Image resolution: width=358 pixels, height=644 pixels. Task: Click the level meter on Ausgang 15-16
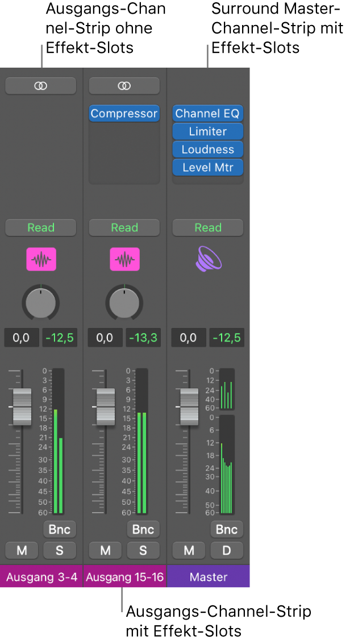142,441
